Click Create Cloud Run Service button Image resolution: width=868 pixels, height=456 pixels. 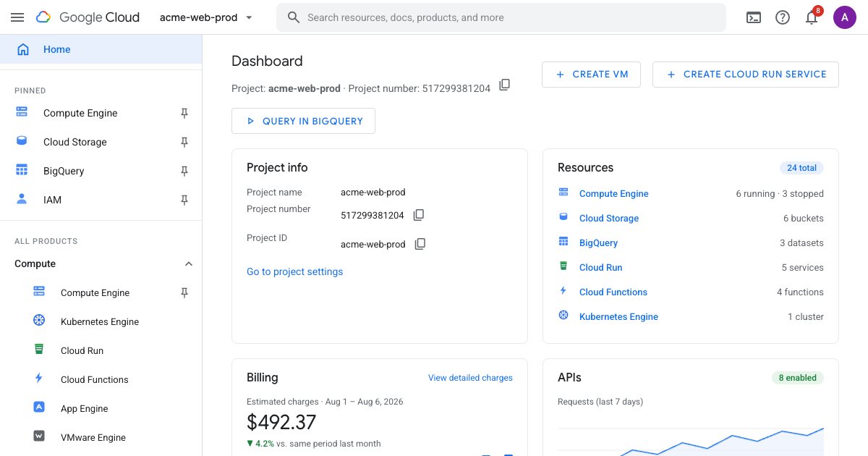pos(746,74)
